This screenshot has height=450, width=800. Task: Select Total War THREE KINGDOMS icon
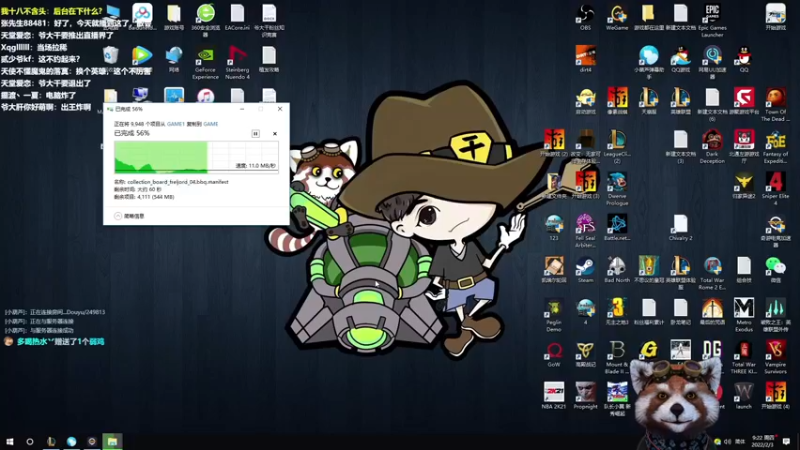coord(744,351)
